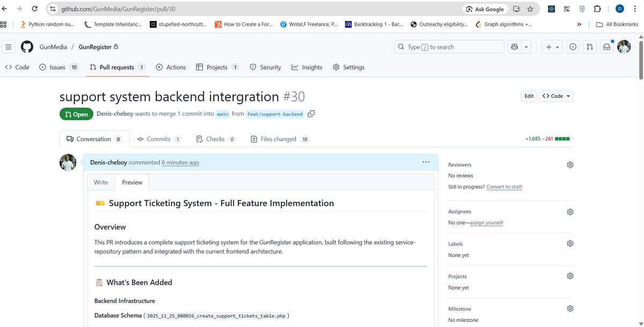Copy the feat/support-backend branch name

click(311, 114)
